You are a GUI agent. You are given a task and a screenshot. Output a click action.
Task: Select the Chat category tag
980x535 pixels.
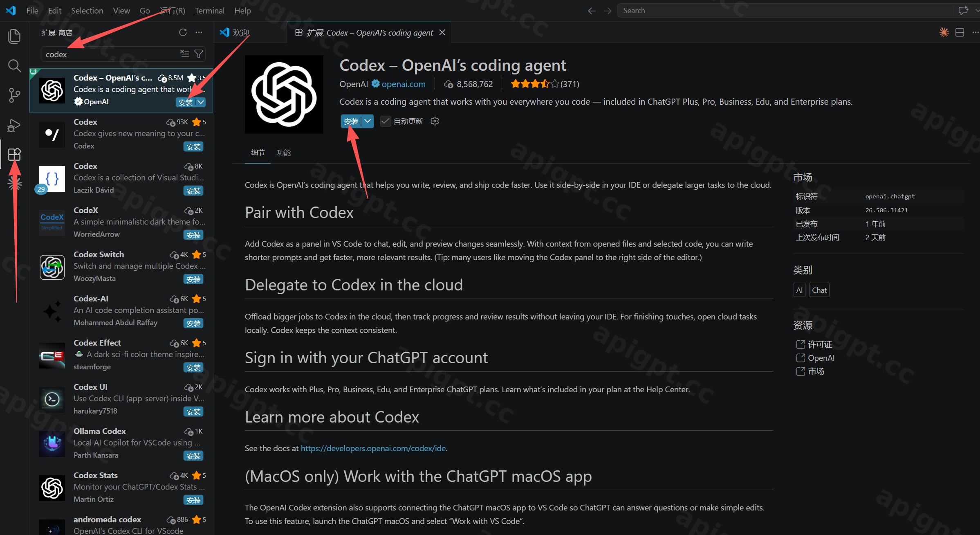point(819,290)
